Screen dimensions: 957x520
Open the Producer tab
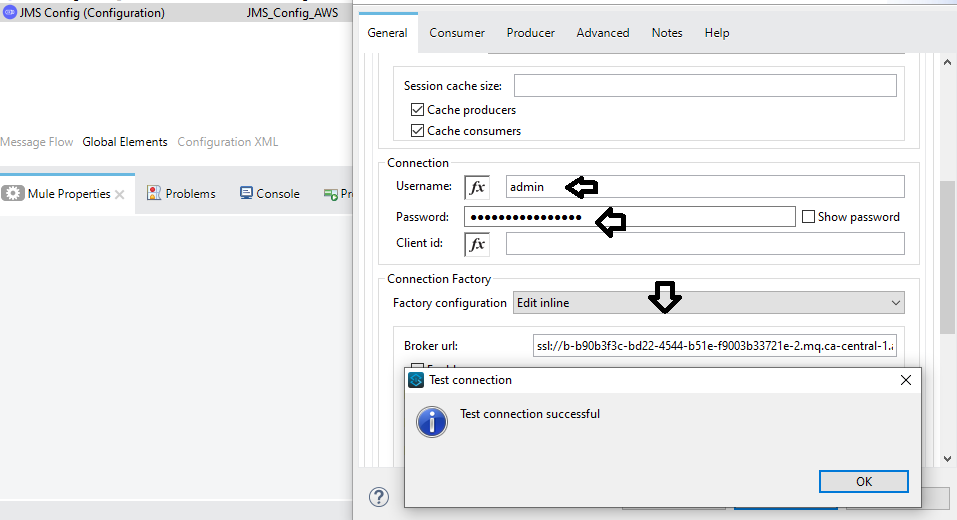click(x=530, y=33)
